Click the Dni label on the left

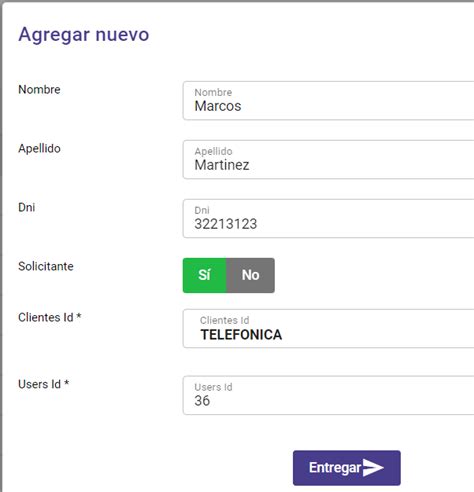[x=27, y=207]
